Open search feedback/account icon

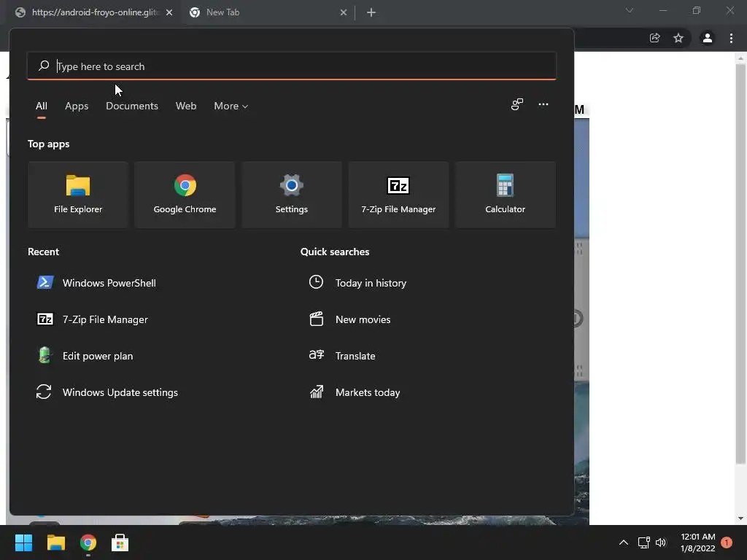pos(517,104)
